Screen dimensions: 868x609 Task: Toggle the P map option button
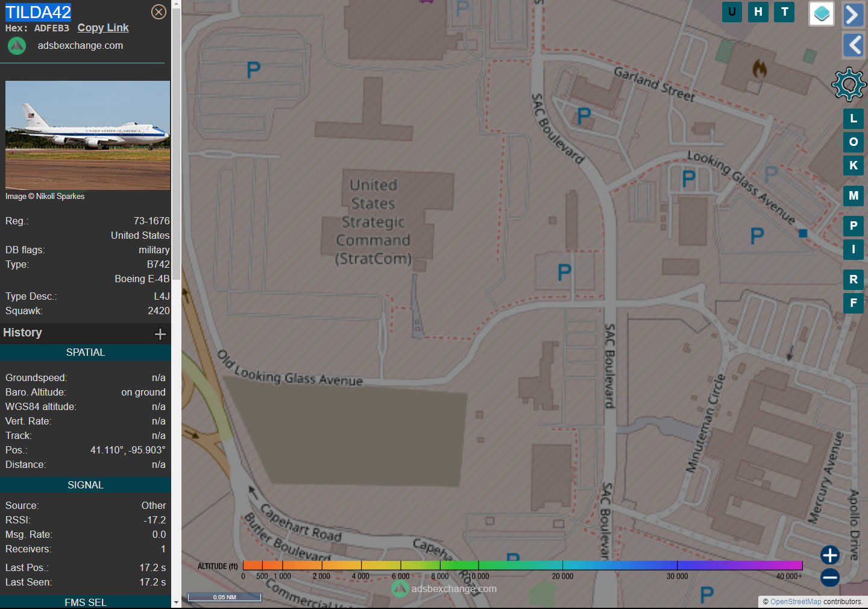point(854,226)
